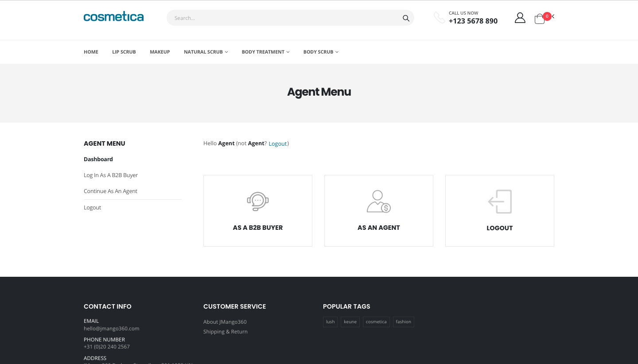Screen dimensions: 638x364
Task: Expand the Natural Scrub dropdown menu
Action: tap(206, 52)
